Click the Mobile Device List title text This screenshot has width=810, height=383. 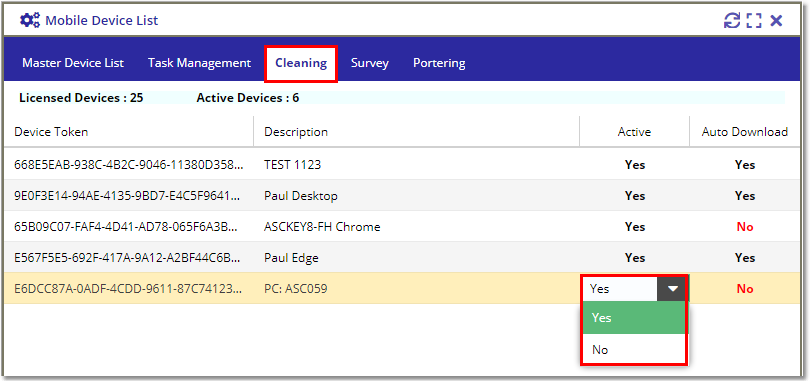click(x=102, y=21)
